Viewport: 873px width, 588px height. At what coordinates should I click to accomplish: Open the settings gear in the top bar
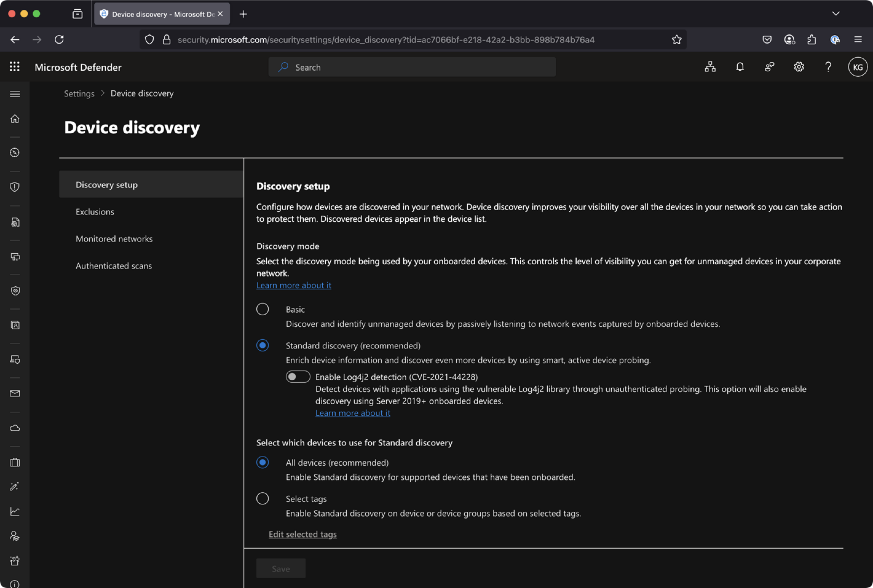point(798,67)
